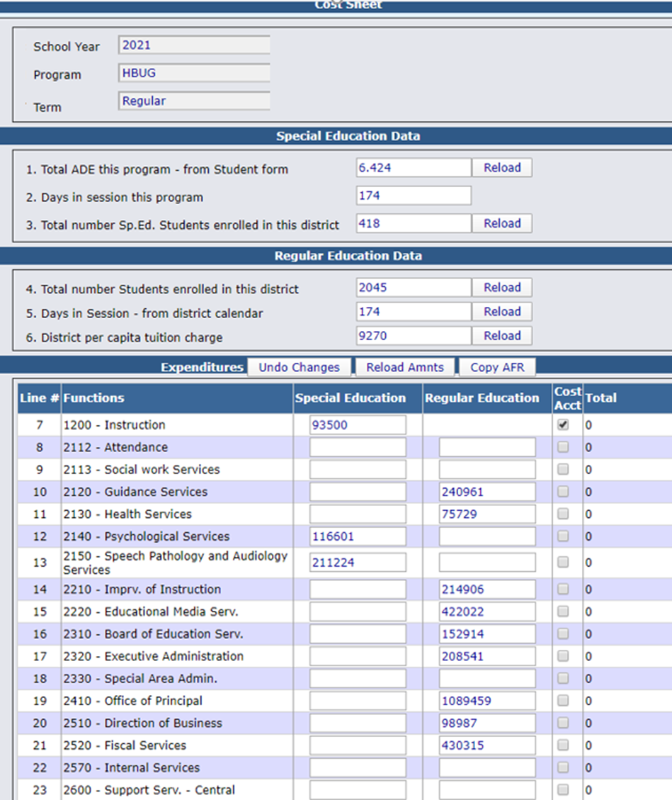Image resolution: width=672 pixels, height=800 pixels.
Task: Edit Regular Education amount for Board of Education
Action: tap(487, 634)
